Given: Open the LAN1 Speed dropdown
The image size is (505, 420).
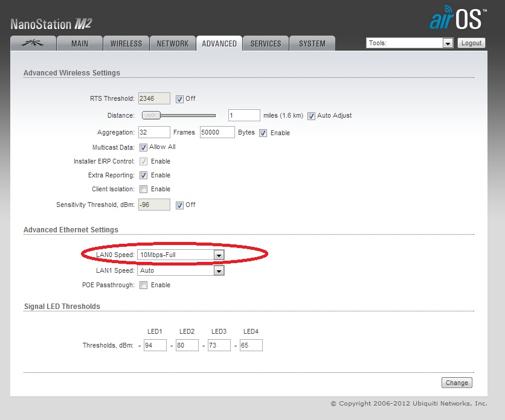Looking at the screenshot, I should tap(181, 270).
